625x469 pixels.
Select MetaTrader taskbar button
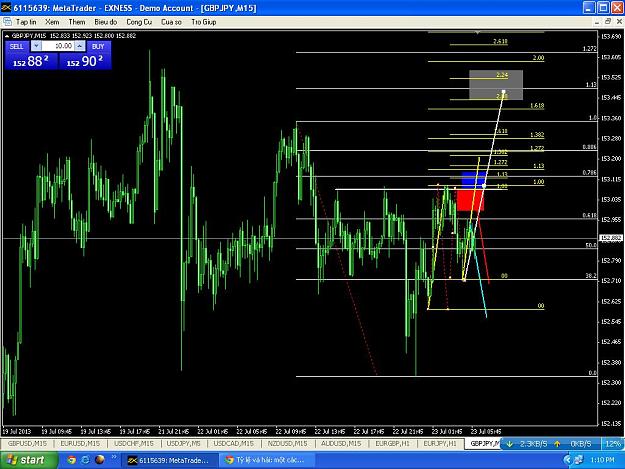click(169, 460)
